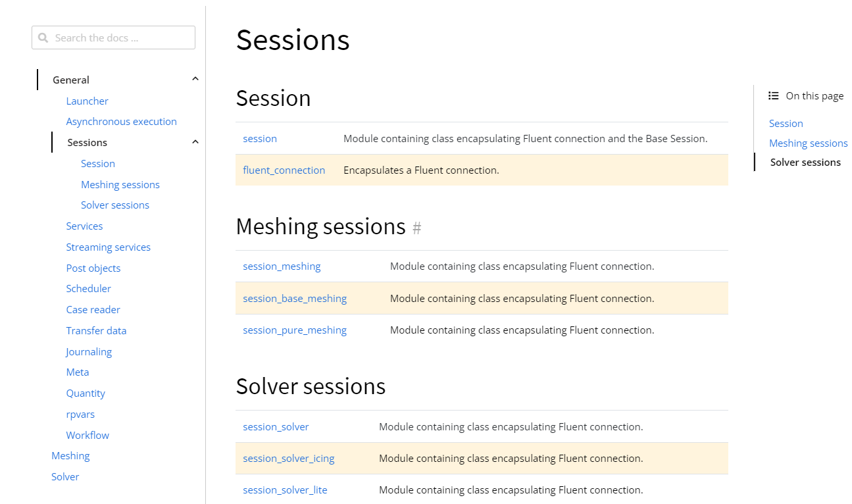Collapse the Sessions subsection chevron
Viewport: 852px width, 504px height.
tap(195, 142)
